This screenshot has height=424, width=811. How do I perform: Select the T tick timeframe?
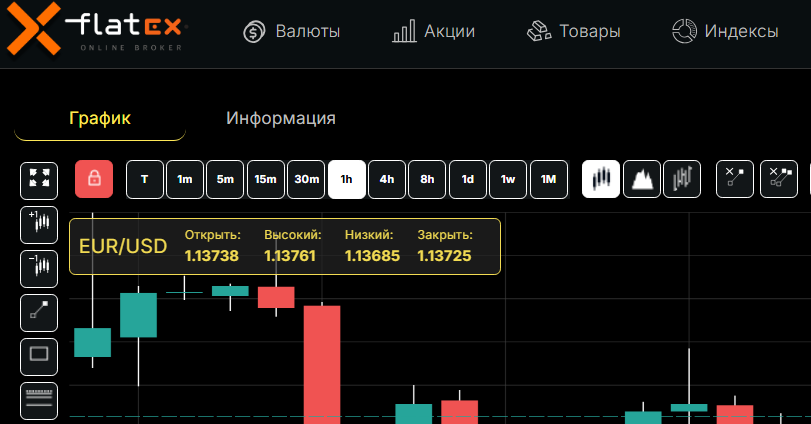(x=145, y=179)
